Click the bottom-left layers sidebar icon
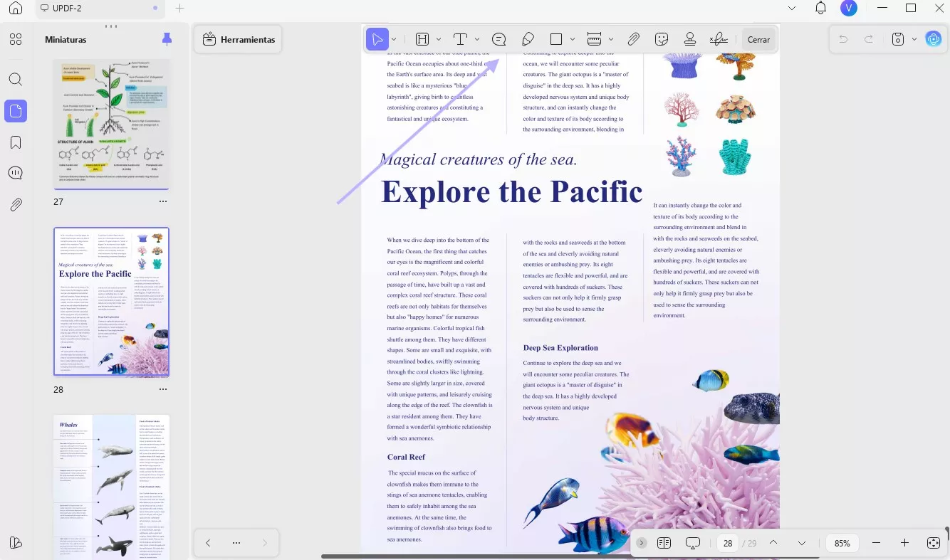The height and width of the screenshot is (560, 950). [16, 543]
